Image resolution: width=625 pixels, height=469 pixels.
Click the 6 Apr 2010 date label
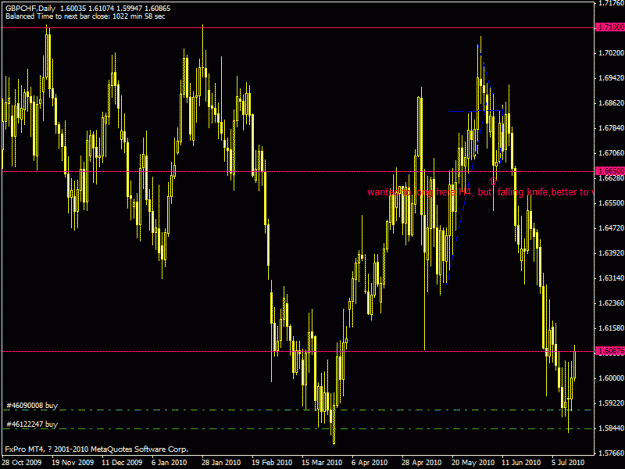point(369,463)
